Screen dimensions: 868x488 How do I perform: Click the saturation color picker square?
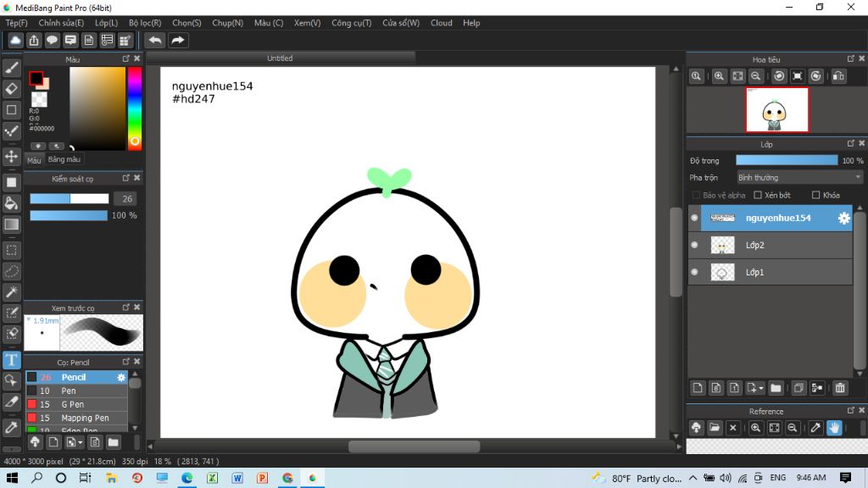97,108
